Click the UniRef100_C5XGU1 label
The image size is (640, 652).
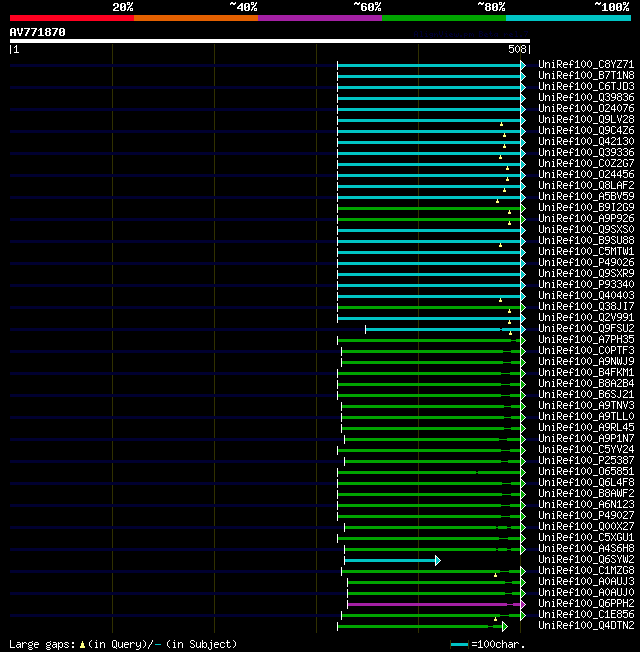coord(586,538)
